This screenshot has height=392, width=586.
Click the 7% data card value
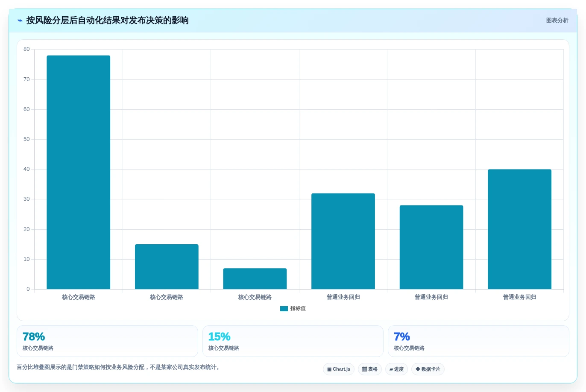coord(402,337)
